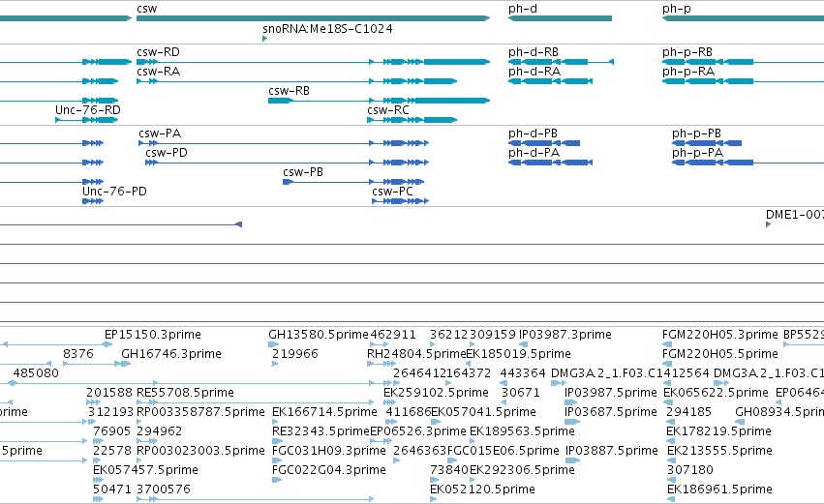This screenshot has width=824, height=504.
Task: Select the EP15150.3prime EST label
Action: click(153, 335)
